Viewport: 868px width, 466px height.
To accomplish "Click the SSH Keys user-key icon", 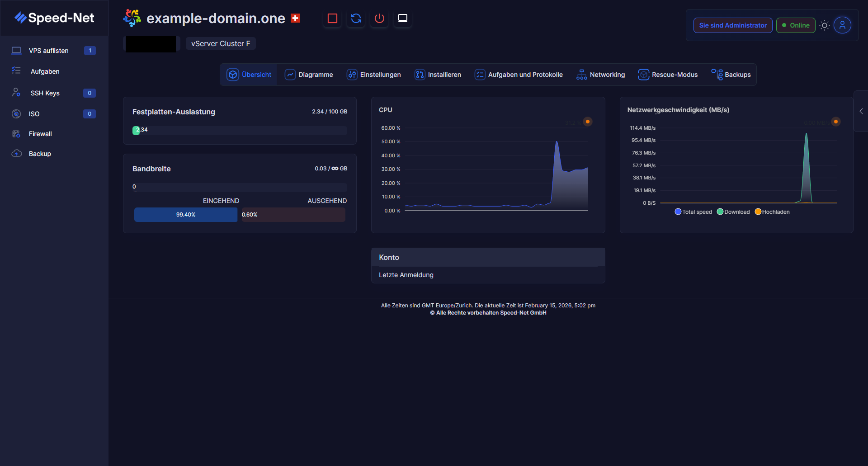I will point(16,92).
